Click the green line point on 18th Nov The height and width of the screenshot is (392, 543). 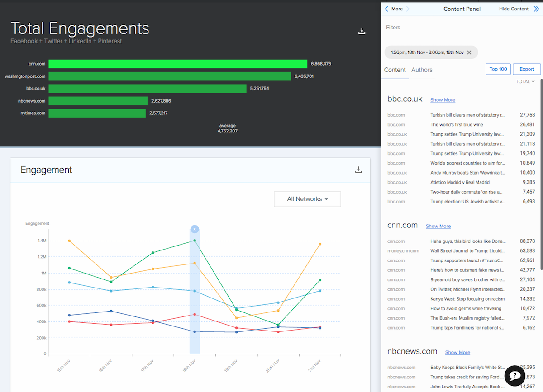coord(195,241)
